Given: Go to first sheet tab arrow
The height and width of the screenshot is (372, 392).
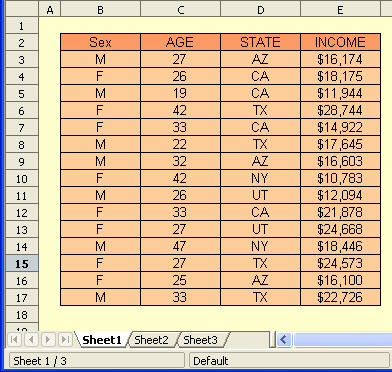Looking at the screenshot, I should [x=14, y=340].
